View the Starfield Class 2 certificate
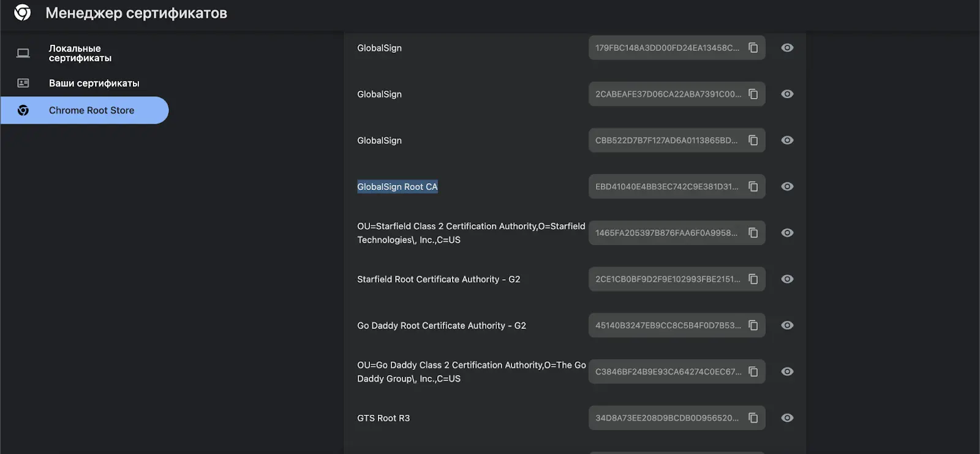The width and height of the screenshot is (980, 454). (x=788, y=233)
